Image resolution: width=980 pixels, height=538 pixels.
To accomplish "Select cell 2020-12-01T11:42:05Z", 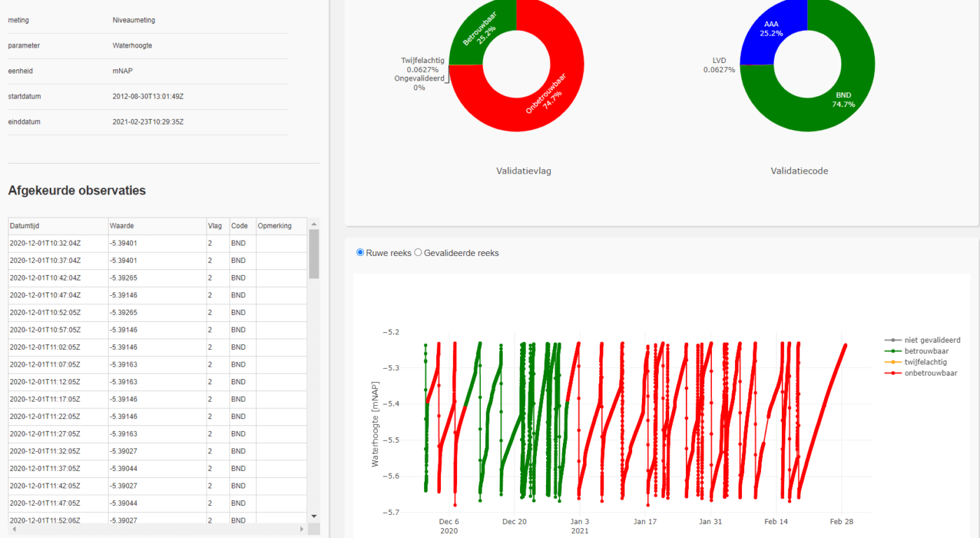I will pyautogui.click(x=58, y=486).
